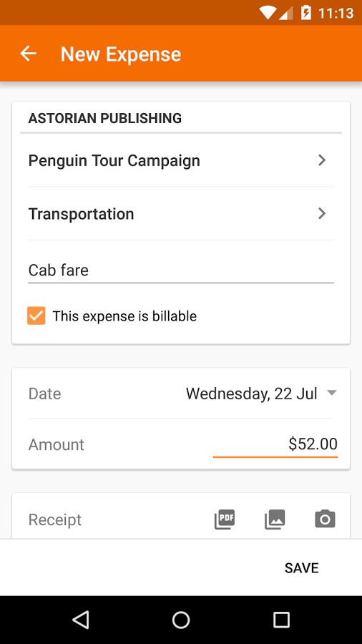Open Android recent apps square

(282, 620)
